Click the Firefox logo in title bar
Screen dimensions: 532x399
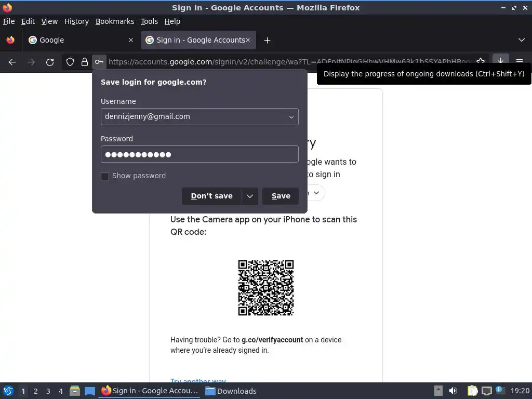pyautogui.click(x=7, y=7)
